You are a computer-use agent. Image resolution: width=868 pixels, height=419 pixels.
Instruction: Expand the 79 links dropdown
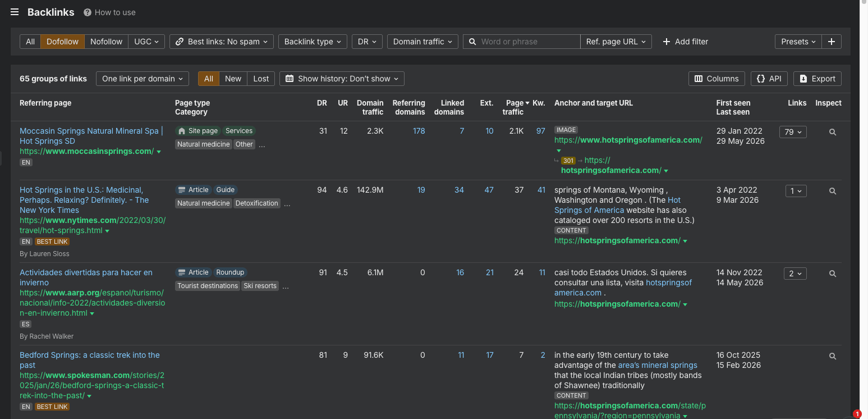793,132
